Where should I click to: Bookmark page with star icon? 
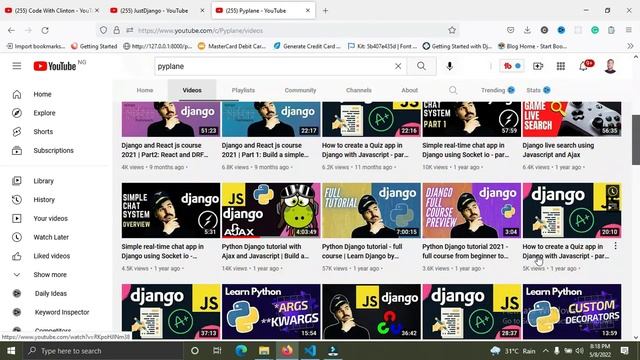(x=452, y=30)
